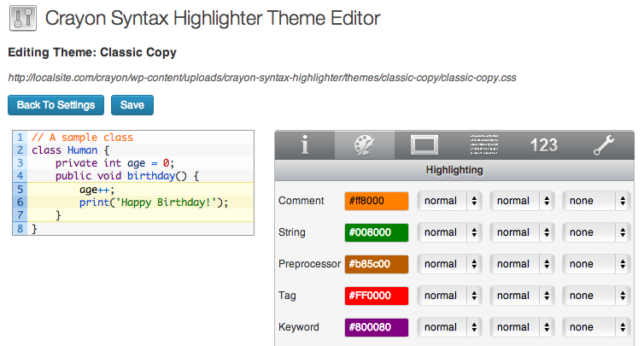Click 'public void birthday() {' line
This screenshot has height=346, width=644.
tap(127, 176)
